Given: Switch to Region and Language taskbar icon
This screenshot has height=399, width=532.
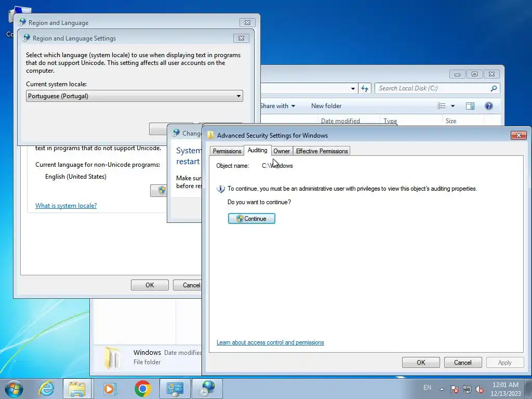Looking at the screenshot, I should tap(207, 389).
